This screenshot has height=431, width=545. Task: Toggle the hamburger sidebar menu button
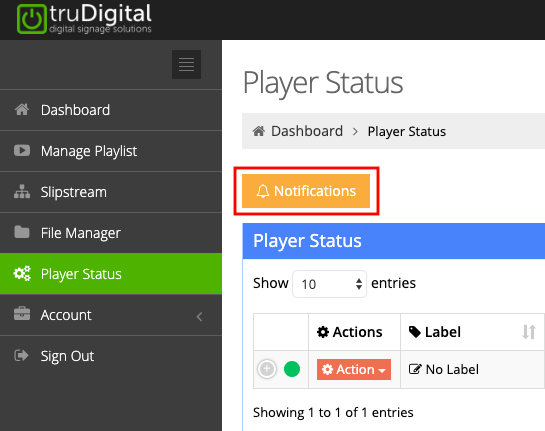click(186, 64)
